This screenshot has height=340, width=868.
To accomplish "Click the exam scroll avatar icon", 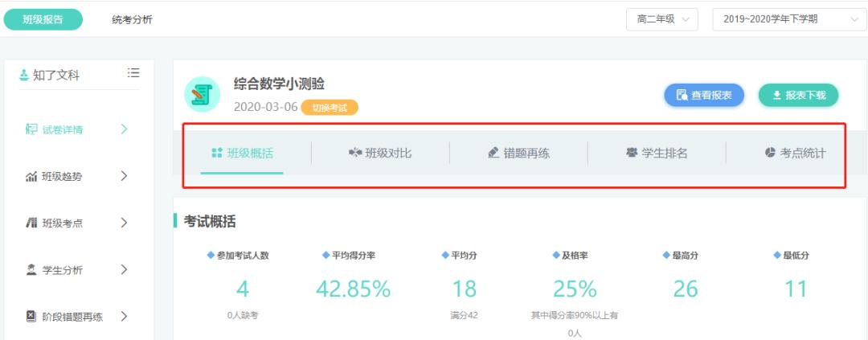I will (x=202, y=93).
